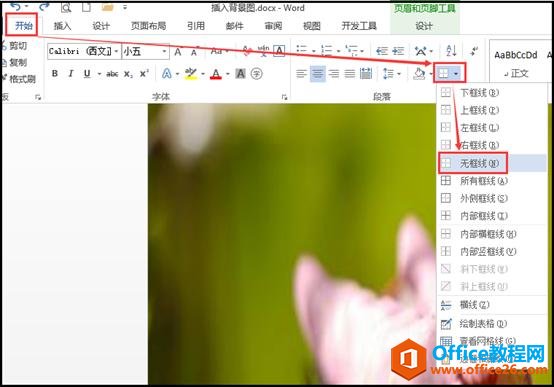
Task: Choose 无框线 no border
Action: coord(491,163)
